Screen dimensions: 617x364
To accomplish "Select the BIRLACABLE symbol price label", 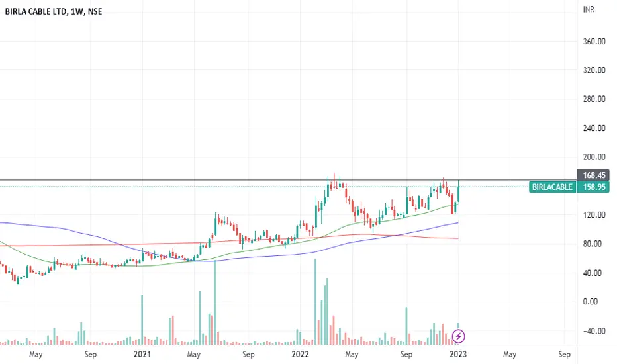I will 552,187.
